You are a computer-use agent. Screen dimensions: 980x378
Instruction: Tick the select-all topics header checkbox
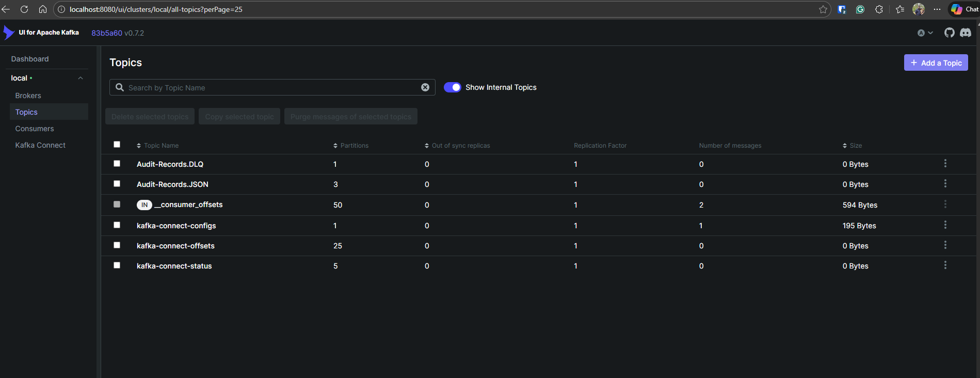click(117, 145)
